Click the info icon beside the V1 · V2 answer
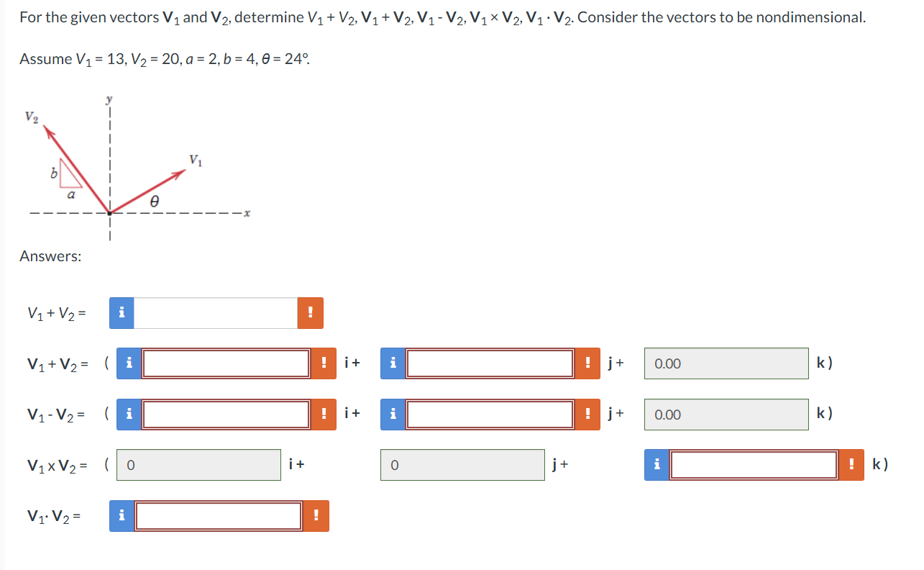This screenshot has width=924, height=570. 121,516
